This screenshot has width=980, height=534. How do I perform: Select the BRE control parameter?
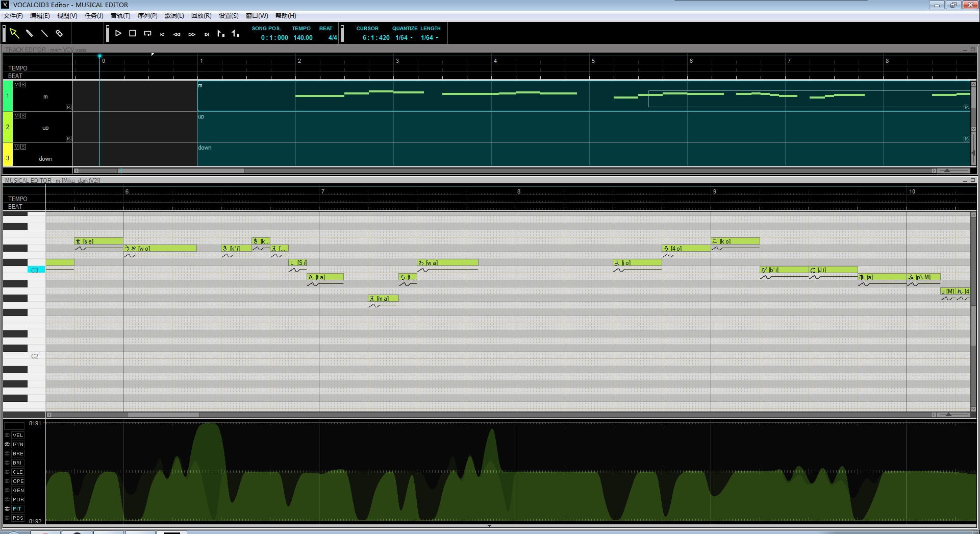[x=18, y=454]
